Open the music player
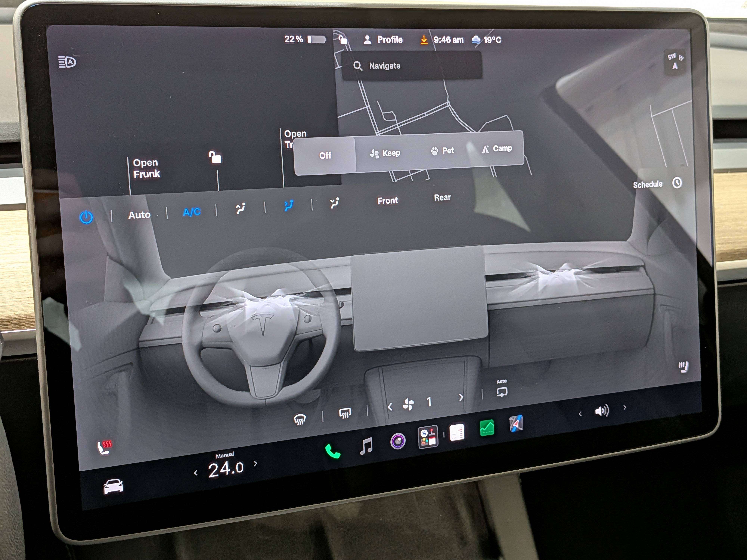Screen dimensions: 747x560 point(366,446)
